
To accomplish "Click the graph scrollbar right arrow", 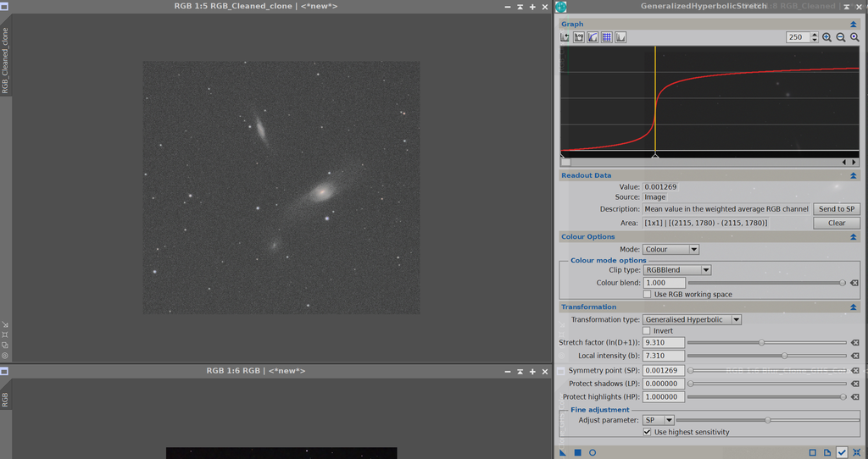I will coord(854,162).
